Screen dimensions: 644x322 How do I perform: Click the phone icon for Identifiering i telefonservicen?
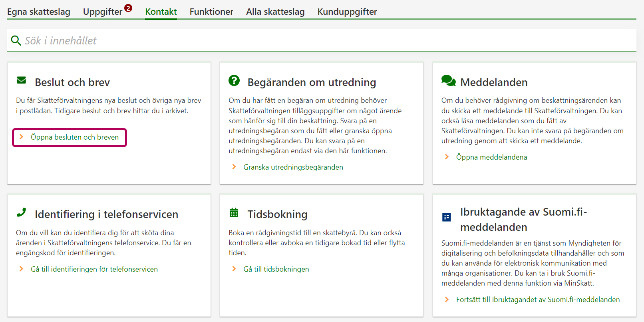(22, 212)
